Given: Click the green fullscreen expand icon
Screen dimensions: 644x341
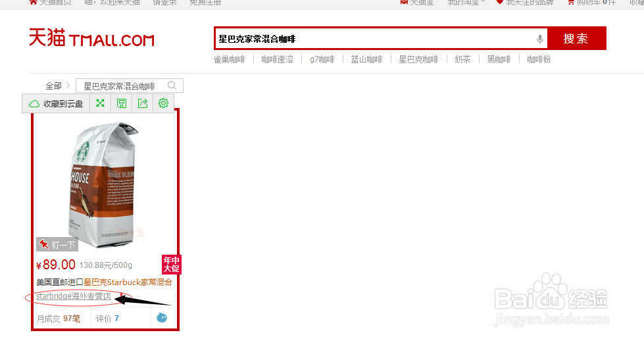Looking at the screenshot, I should click(x=100, y=103).
